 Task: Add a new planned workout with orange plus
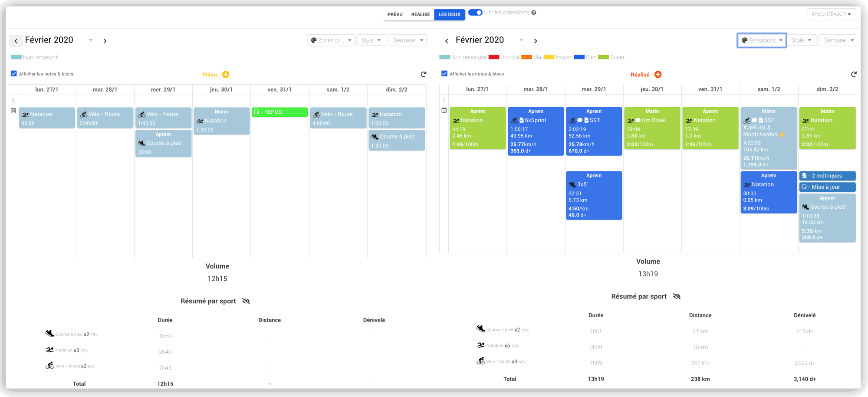[226, 74]
